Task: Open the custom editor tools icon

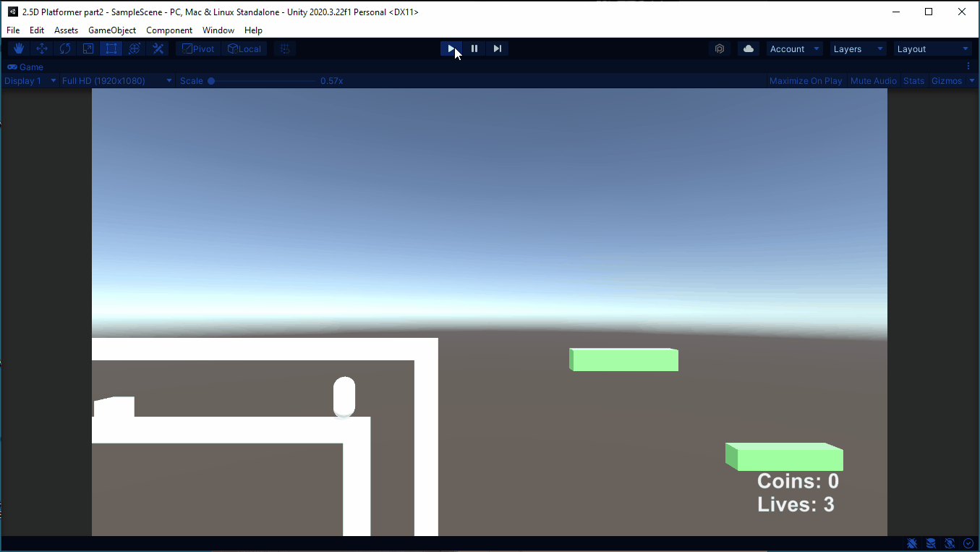Action: coord(158,48)
